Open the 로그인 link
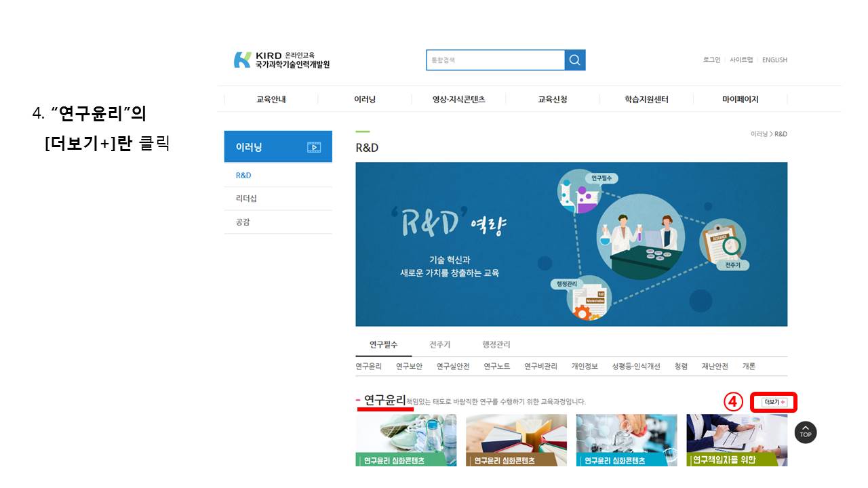Image resolution: width=868 pixels, height=488 pixels. (711, 60)
